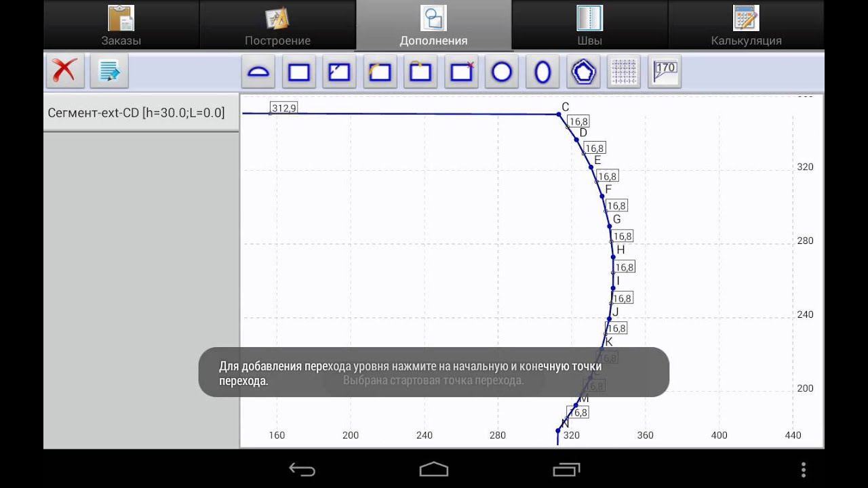
Task: Choose the rectangle with red X corner
Action: (461, 72)
